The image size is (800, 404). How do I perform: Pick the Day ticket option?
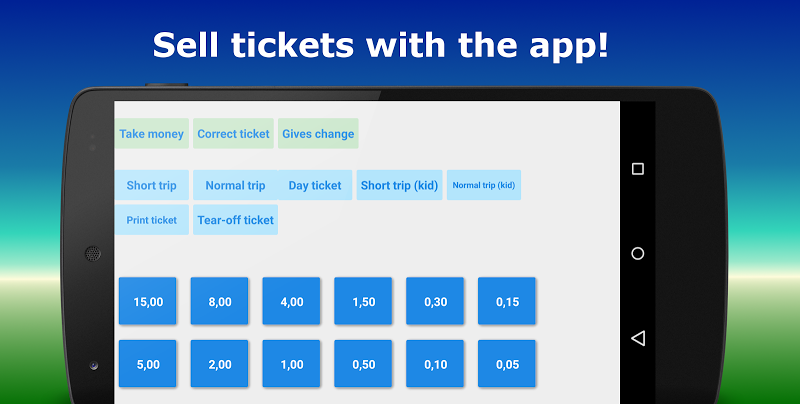[x=314, y=185]
